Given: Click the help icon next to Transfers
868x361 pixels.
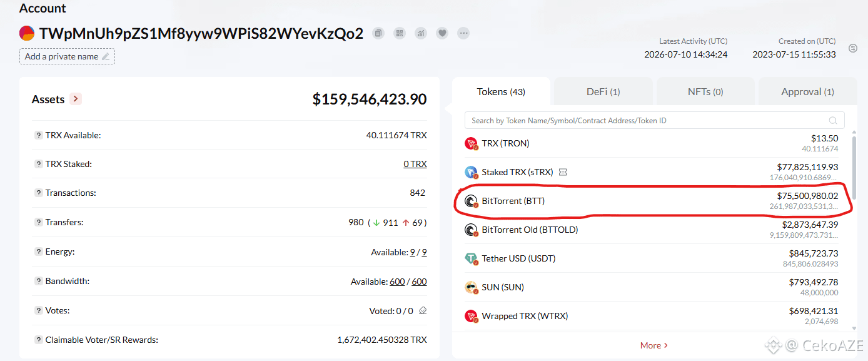Looking at the screenshot, I should 39,222.
